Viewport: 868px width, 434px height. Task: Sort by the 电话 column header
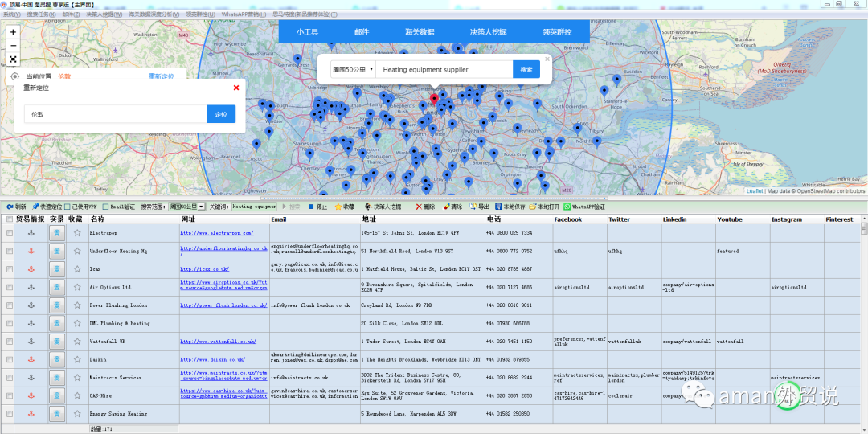pos(494,219)
